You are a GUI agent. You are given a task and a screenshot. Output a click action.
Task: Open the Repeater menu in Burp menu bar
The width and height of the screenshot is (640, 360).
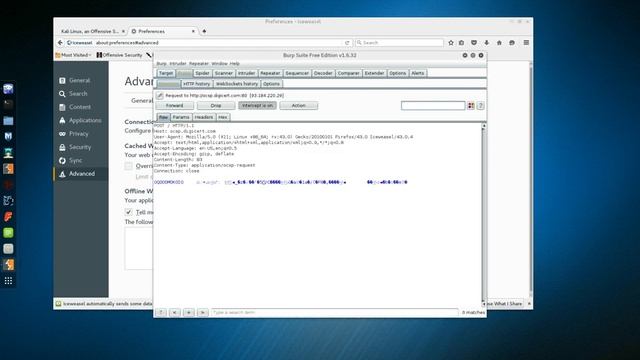(199, 64)
